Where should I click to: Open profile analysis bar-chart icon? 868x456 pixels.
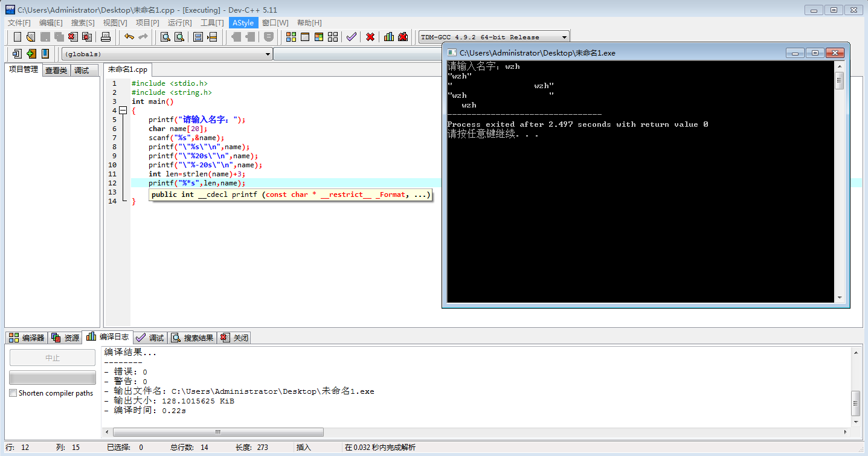[389, 37]
